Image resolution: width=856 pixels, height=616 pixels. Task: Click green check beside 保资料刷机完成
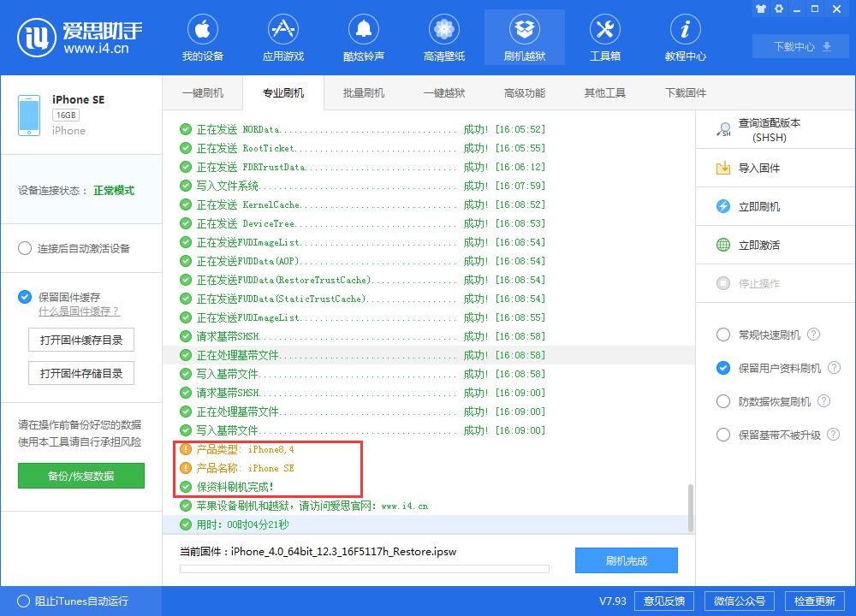(x=186, y=487)
